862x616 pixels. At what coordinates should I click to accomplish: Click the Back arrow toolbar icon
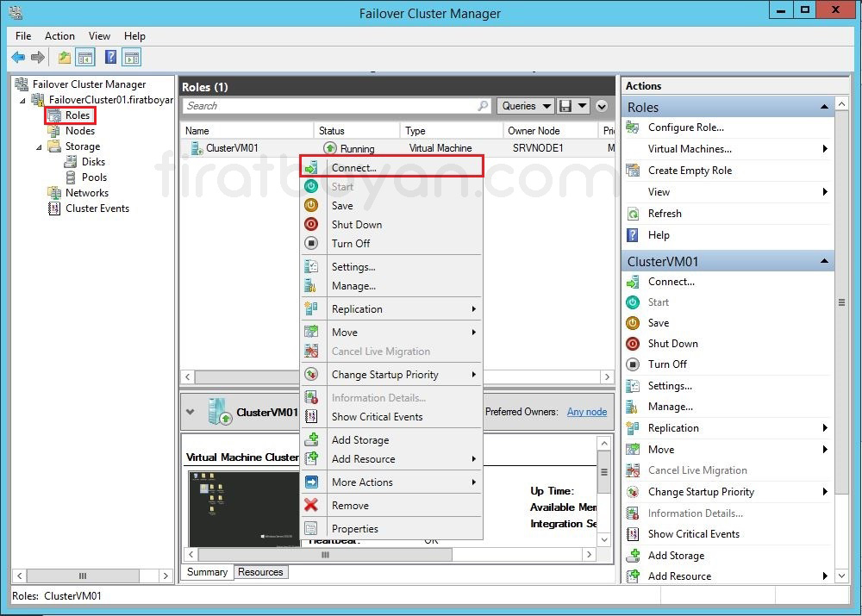(18, 57)
